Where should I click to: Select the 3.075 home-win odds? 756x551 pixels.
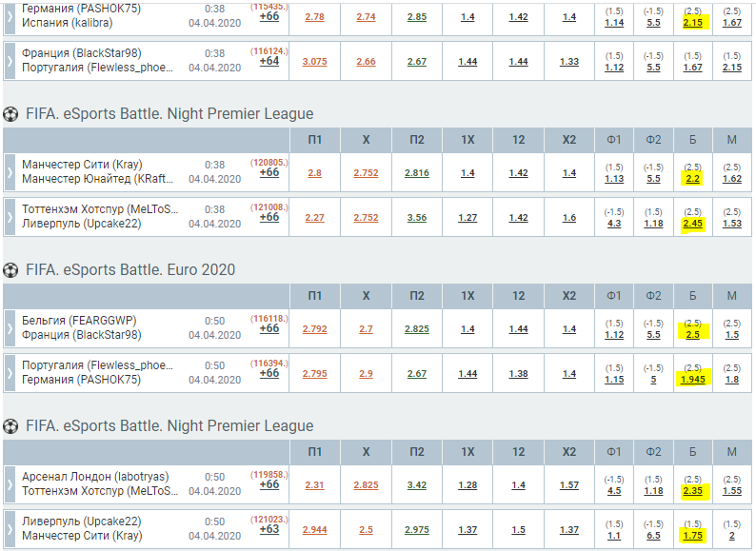pyautogui.click(x=314, y=62)
